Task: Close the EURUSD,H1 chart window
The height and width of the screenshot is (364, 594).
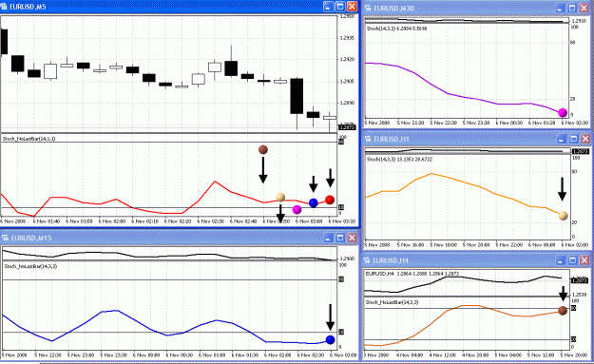Action: pos(584,139)
